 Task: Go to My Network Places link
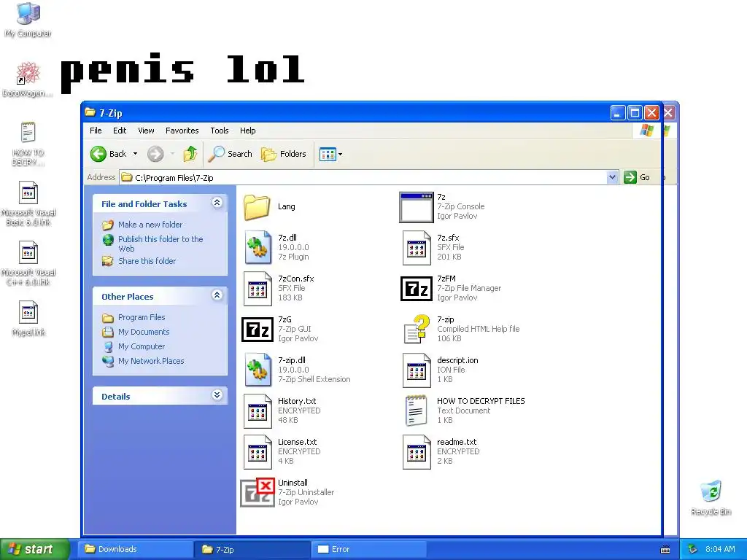click(151, 361)
